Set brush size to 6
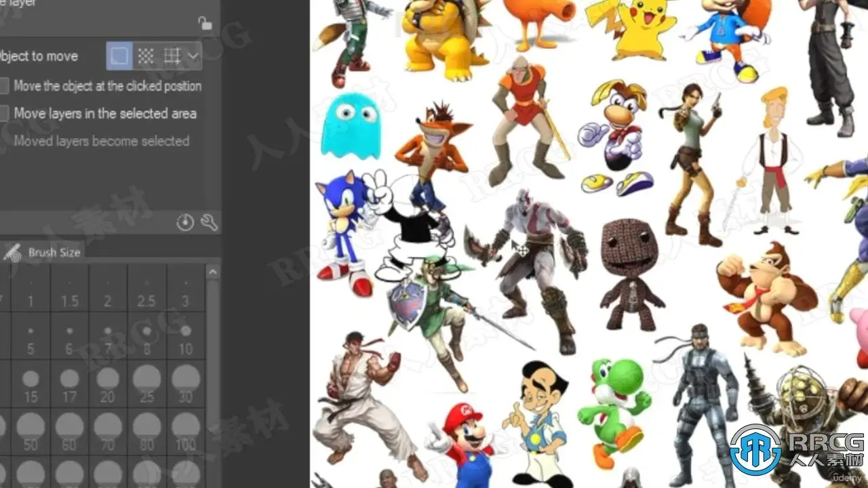 click(70, 336)
